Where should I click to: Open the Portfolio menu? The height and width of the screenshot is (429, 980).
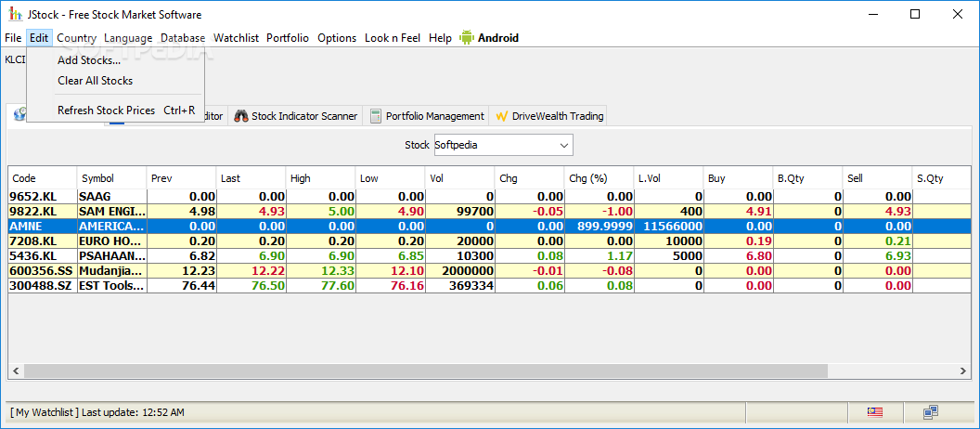pyautogui.click(x=288, y=37)
